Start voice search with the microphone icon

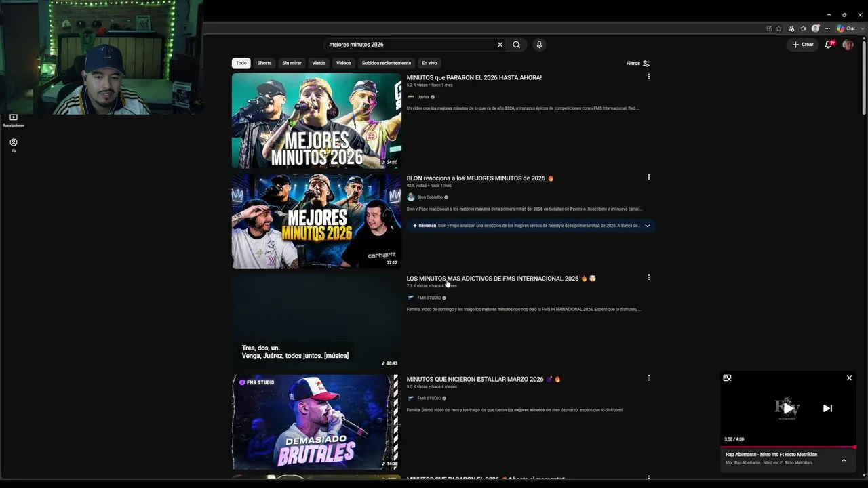point(539,45)
